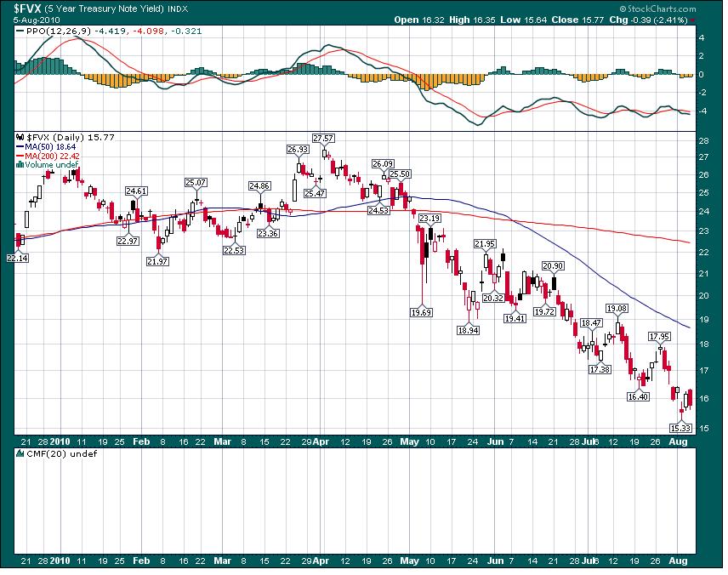Click the 26.09 price label

383,164
